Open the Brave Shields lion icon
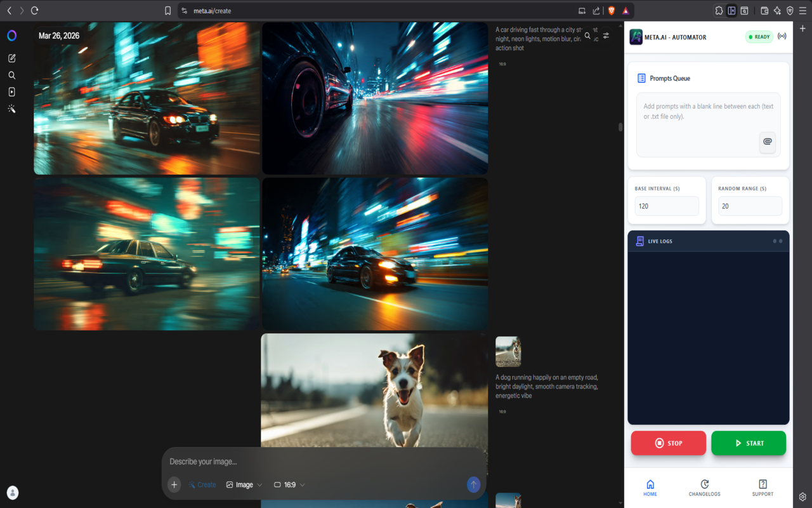This screenshot has width=812, height=508. click(612, 11)
